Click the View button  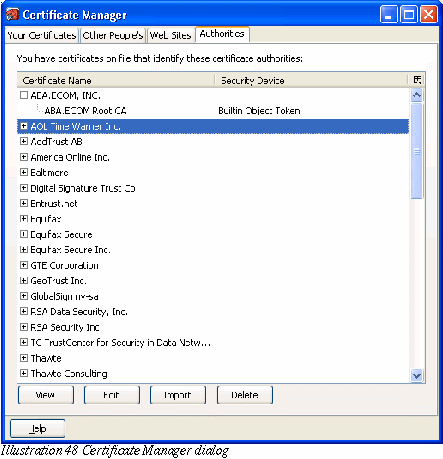coord(46,395)
